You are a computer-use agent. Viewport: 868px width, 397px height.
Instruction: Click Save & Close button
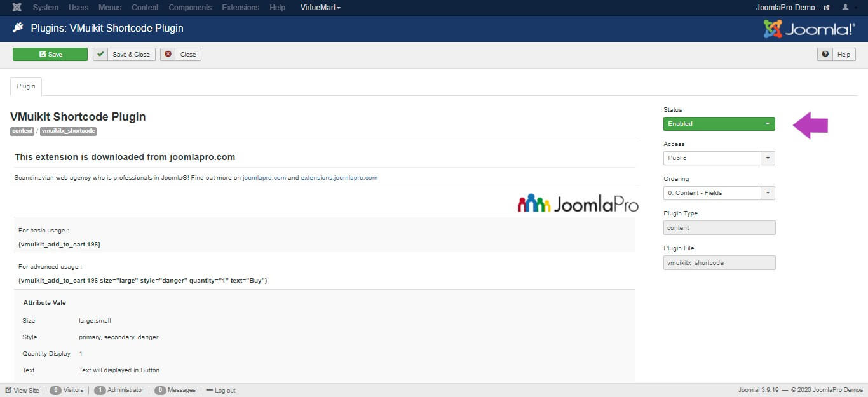coord(125,55)
